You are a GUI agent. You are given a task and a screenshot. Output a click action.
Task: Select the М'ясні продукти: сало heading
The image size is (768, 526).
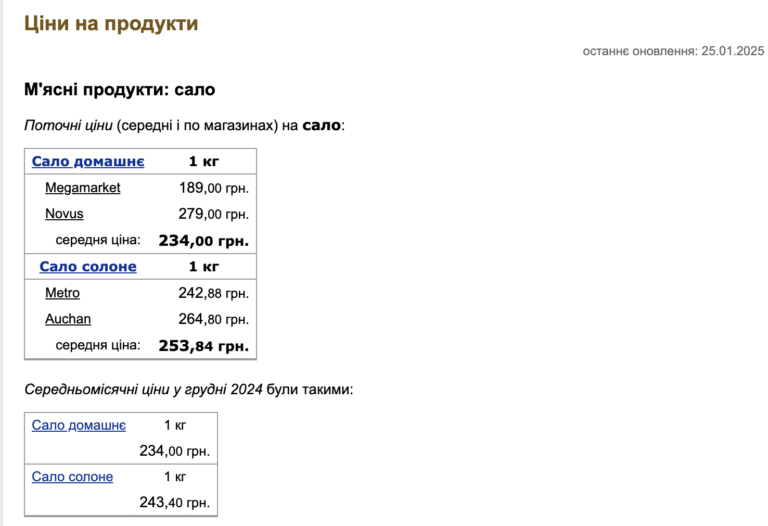[120, 90]
